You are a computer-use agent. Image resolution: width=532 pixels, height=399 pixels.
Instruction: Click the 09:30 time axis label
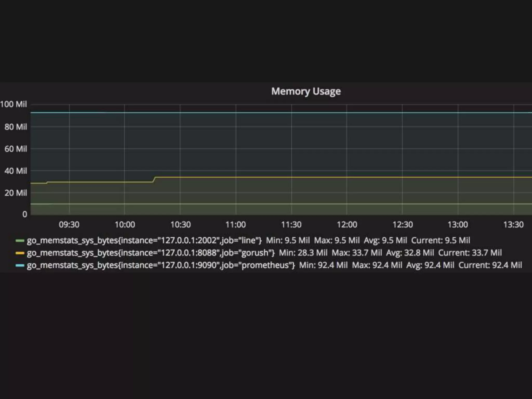click(69, 224)
